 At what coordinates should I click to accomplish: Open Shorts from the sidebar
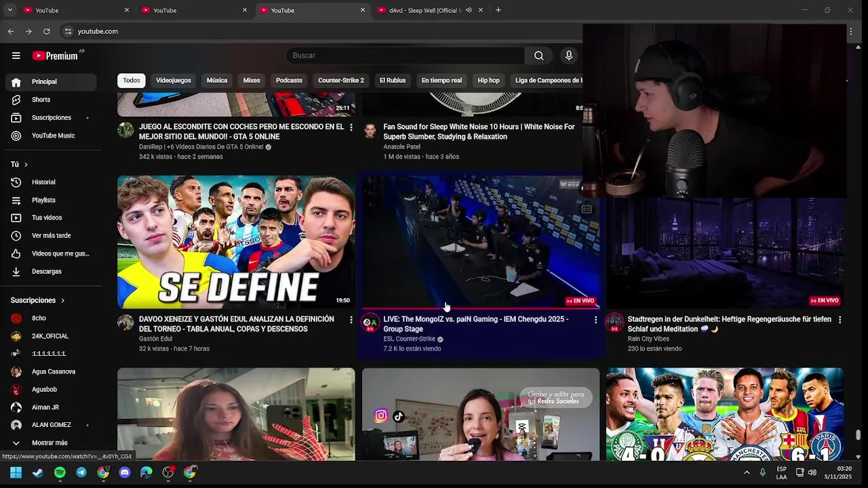point(51,100)
